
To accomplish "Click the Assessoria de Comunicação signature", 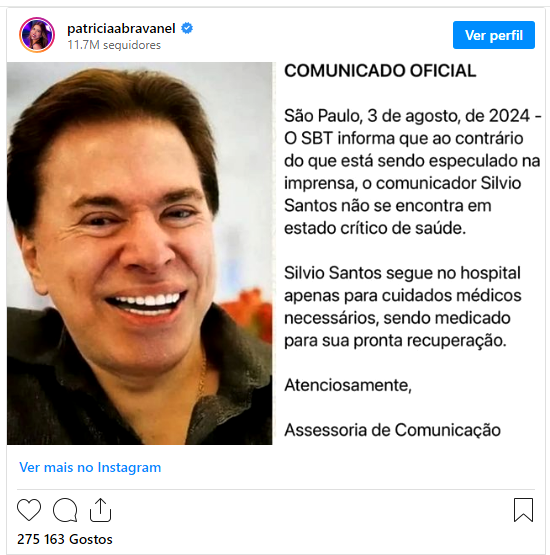I will pos(393,430).
